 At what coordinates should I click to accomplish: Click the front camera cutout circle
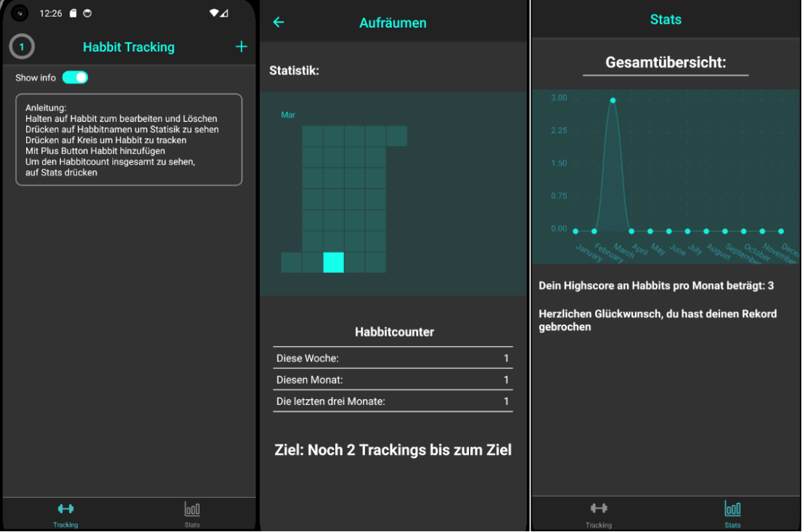coord(20,13)
